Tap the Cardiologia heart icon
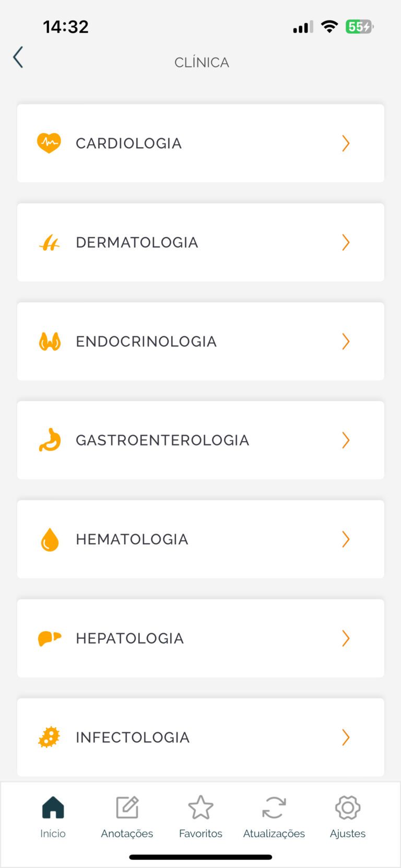This screenshot has height=868, width=401. tap(49, 143)
